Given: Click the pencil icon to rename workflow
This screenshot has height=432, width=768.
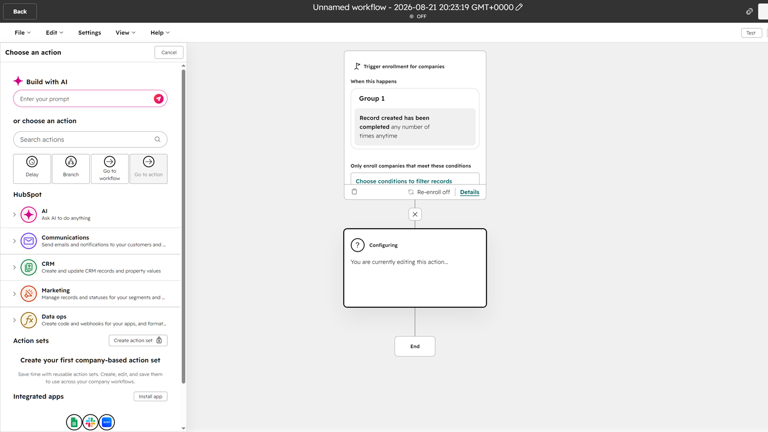Looking at the screenshot, I should pos(519,7).
